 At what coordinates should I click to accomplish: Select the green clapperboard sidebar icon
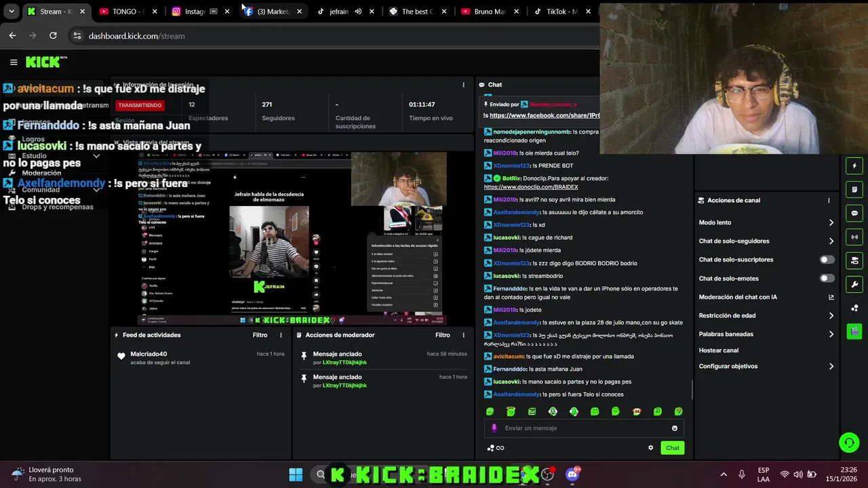854,331
